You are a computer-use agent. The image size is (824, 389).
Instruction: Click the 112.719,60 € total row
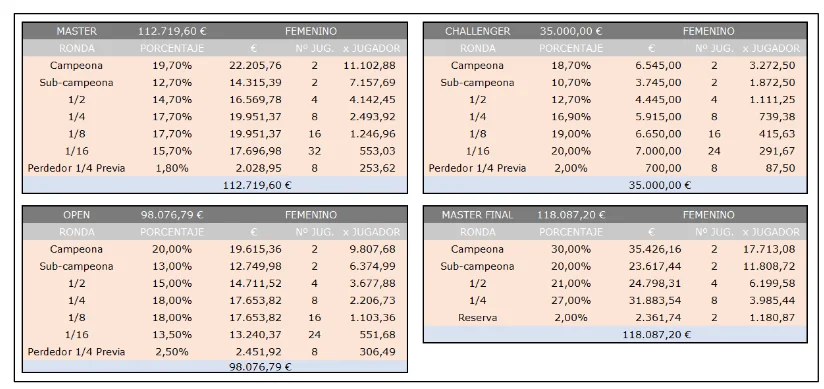coord(214,185)
